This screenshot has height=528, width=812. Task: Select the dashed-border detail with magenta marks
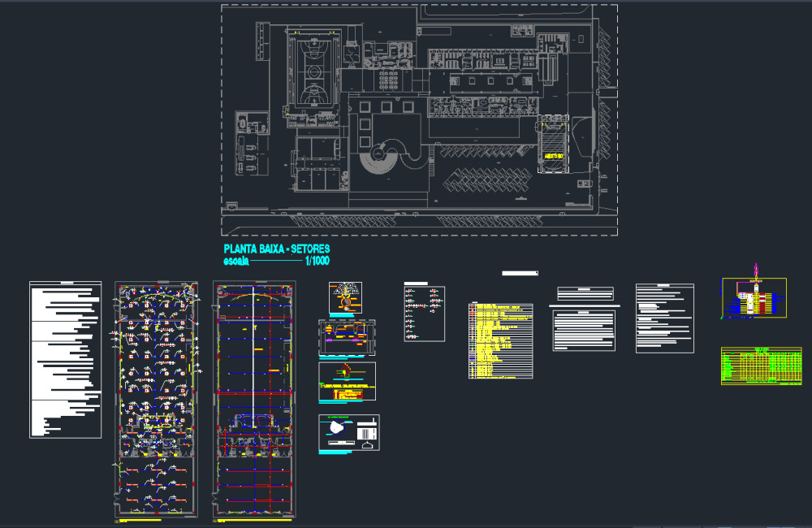[x=347, y=337]
